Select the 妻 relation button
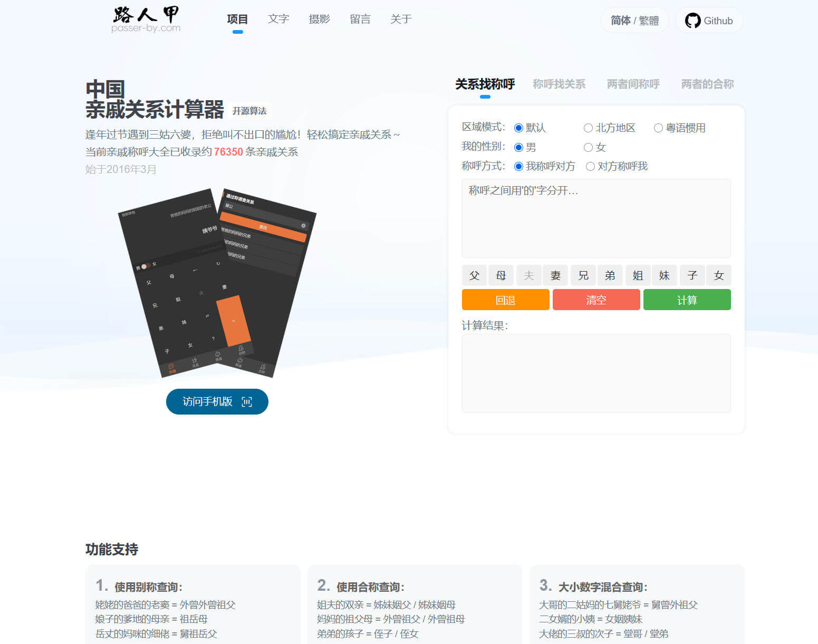This screenshot has height=644, width=818. 555,275
